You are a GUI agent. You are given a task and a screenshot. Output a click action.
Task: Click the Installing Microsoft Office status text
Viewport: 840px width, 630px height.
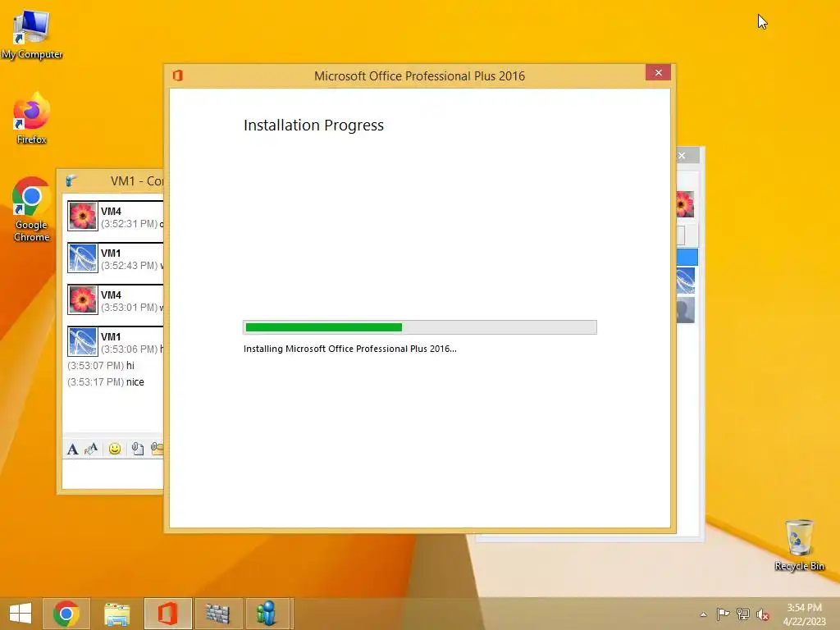(x=349, y=349)
